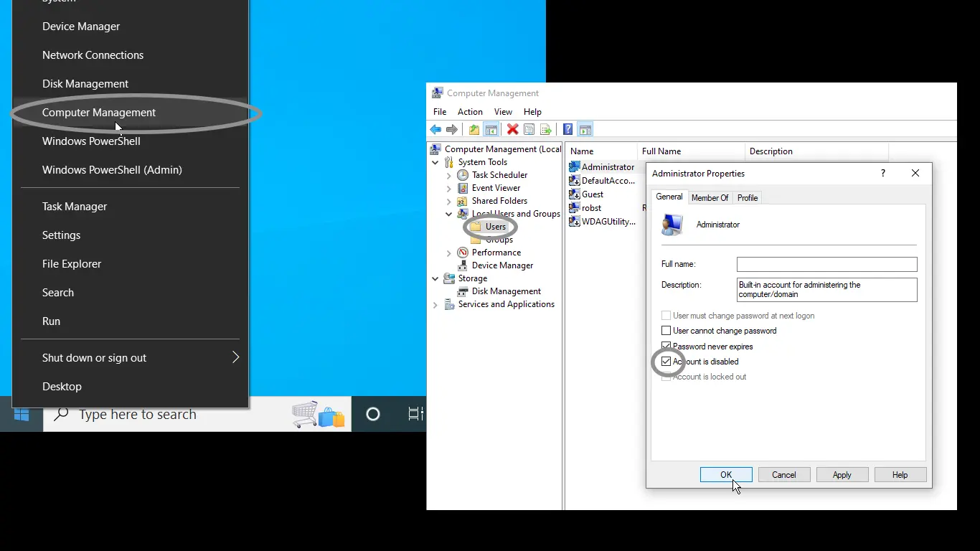
Task: Open File Explorer from the Win+X menu
Action: (131, 264)
